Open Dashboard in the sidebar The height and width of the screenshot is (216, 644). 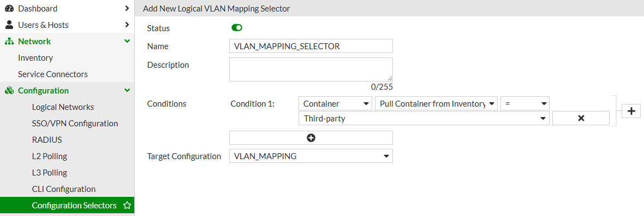coord(38,8)
